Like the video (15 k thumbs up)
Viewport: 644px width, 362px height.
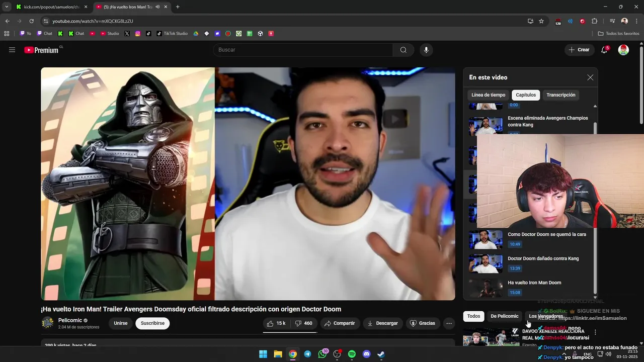(276, 323)
